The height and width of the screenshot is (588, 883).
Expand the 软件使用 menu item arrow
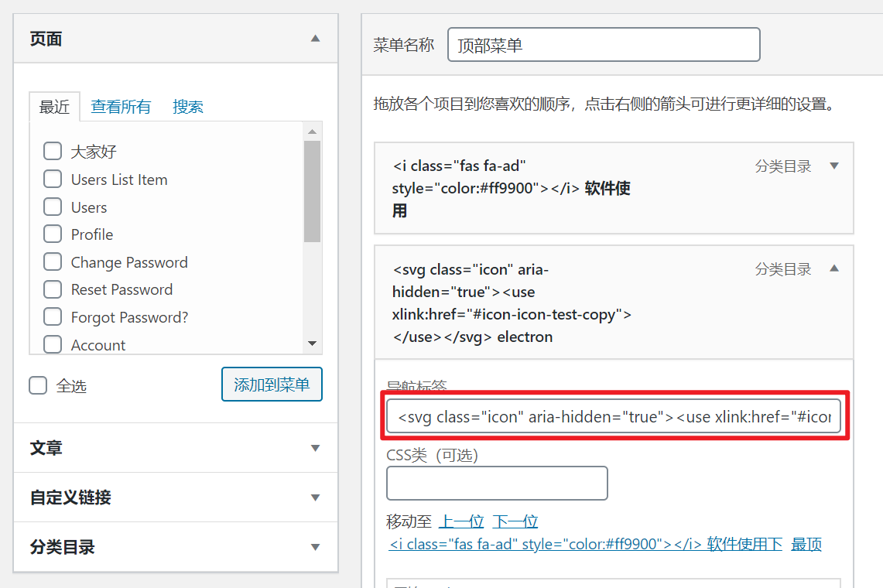pos(834,166)
